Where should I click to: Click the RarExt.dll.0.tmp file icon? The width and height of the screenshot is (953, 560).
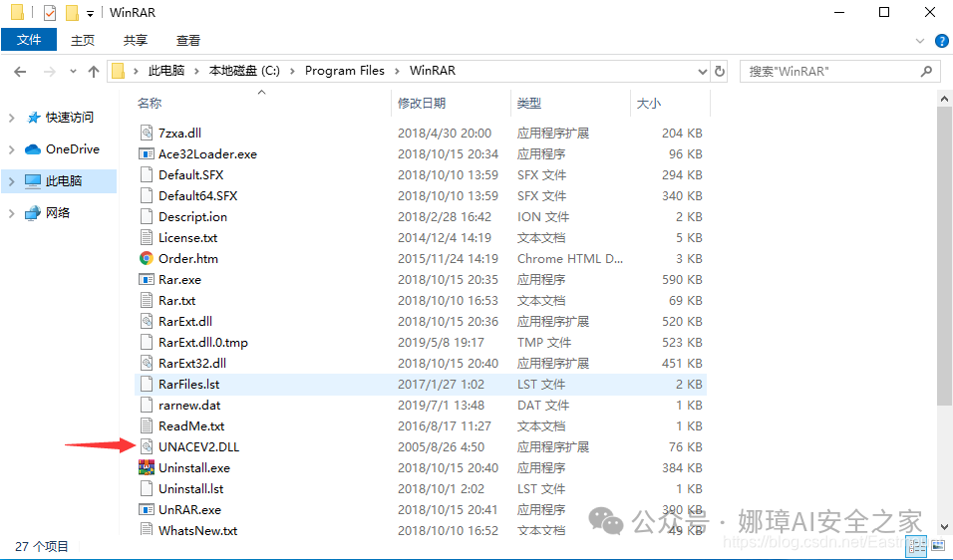tap(146, 343)
